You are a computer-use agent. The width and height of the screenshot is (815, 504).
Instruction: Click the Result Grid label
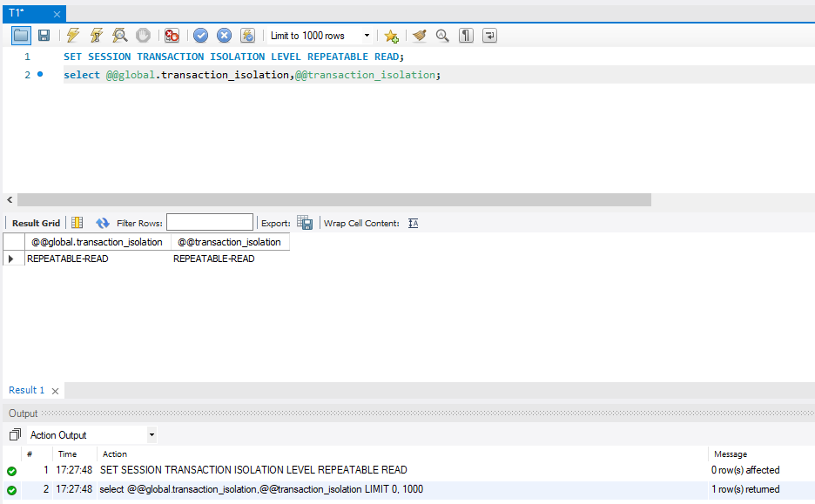click(36, 223)
